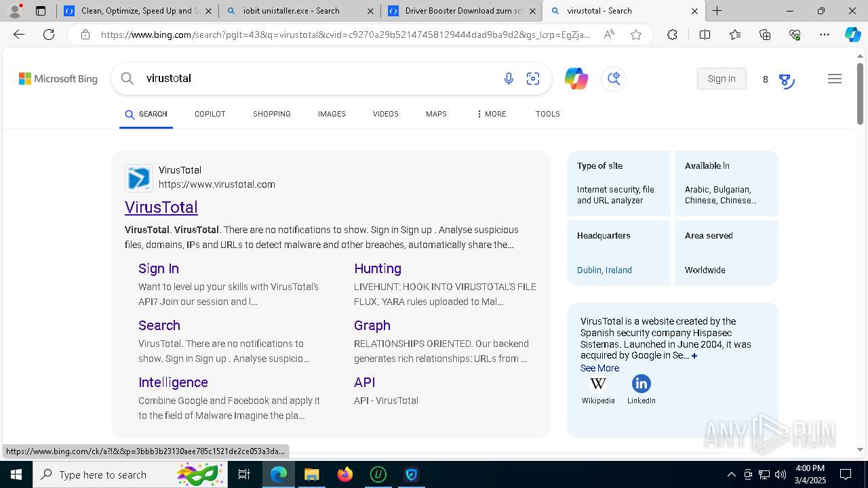This screenshot has width=868, height=488.
Task: Open the volume control in tray
Action: tap(781, 474)
